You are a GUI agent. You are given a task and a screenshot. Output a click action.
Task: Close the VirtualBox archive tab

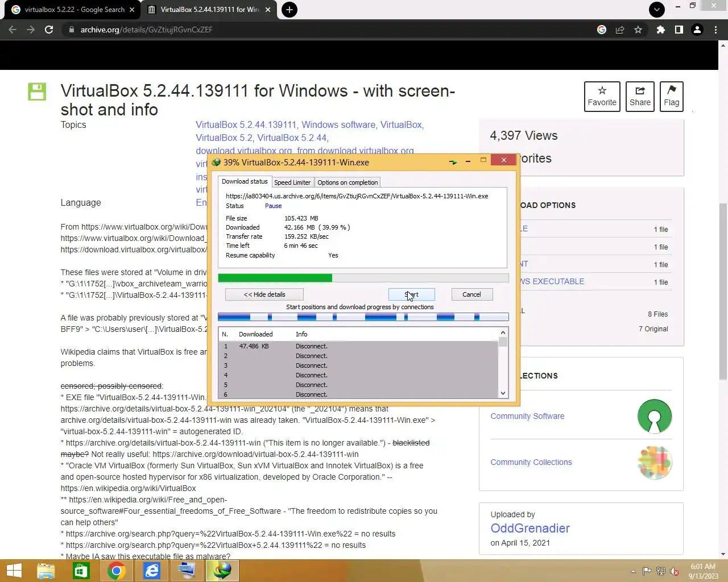[268, 10]
